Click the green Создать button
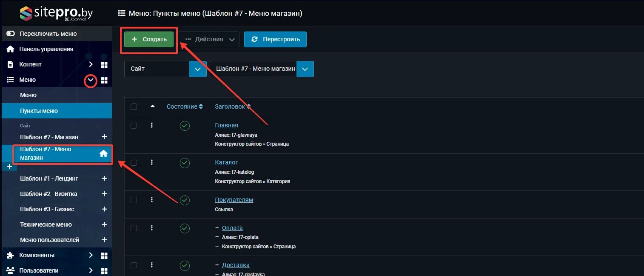The image size is (644, 276). click(x=149, y=39)
